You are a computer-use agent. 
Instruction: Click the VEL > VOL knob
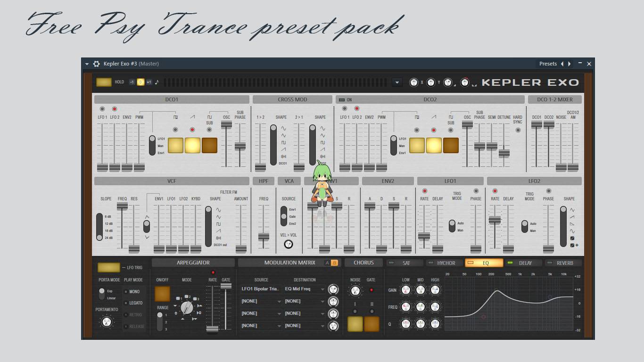click(288, 244)
